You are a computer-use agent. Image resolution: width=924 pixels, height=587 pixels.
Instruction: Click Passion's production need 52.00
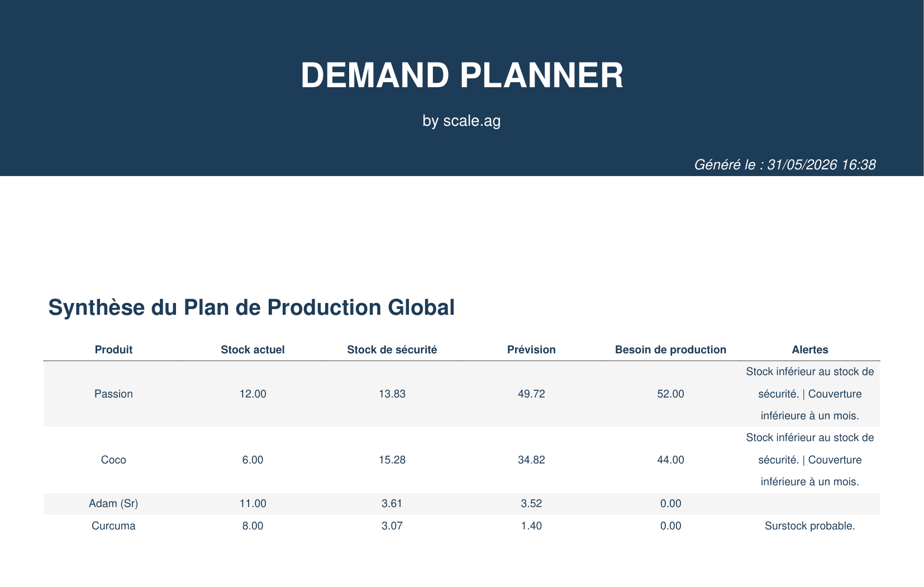pos(670,394)
